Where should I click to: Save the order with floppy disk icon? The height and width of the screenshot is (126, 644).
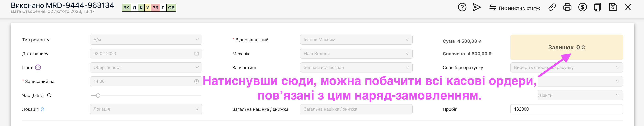(x=612, y=7)
